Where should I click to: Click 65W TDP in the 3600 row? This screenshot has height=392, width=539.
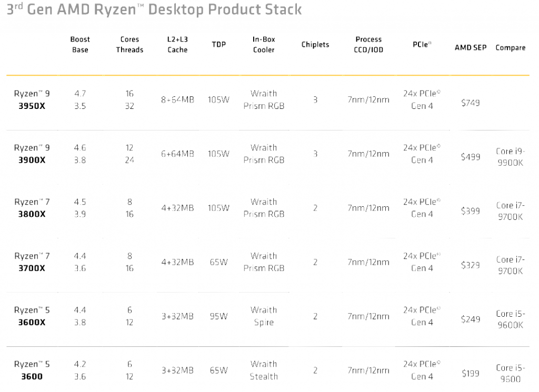click(218, 370)
